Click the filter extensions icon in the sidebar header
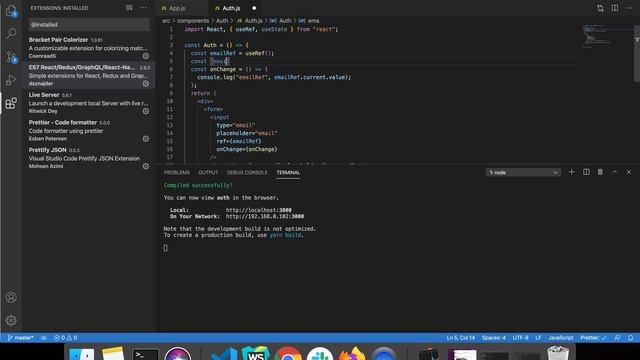Image resolution: width=640 pixels, height=360 pixels. tap(129, 8)
